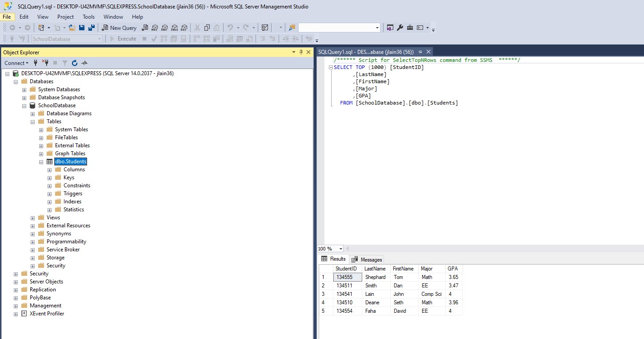Pin the Object Explorer panel
Viewport: 644px width, 339px height.
click(301, 52)
